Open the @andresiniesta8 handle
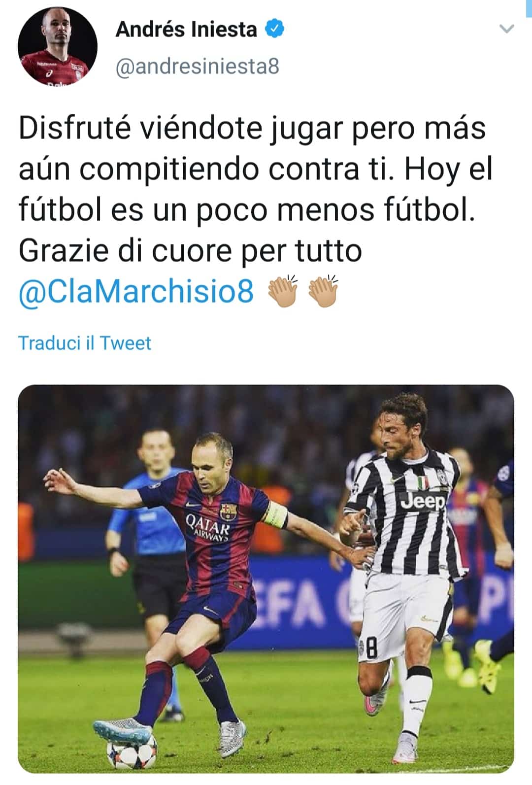This screenshot has width=532, height=785. click(x=198, y=66)
